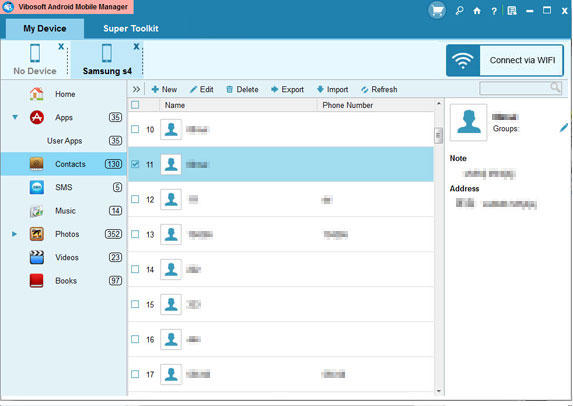The height and width of the screenshot is (406, 573).
Task: Click avatar of contact 13
Action: pyautogui.click(x=171, y=234)
